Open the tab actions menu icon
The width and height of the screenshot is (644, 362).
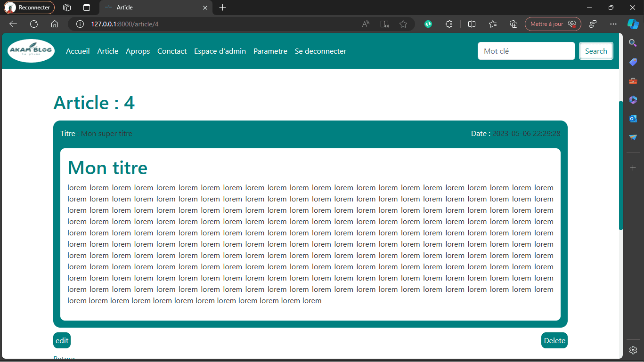pyautogui.click(x=86, y=8)
